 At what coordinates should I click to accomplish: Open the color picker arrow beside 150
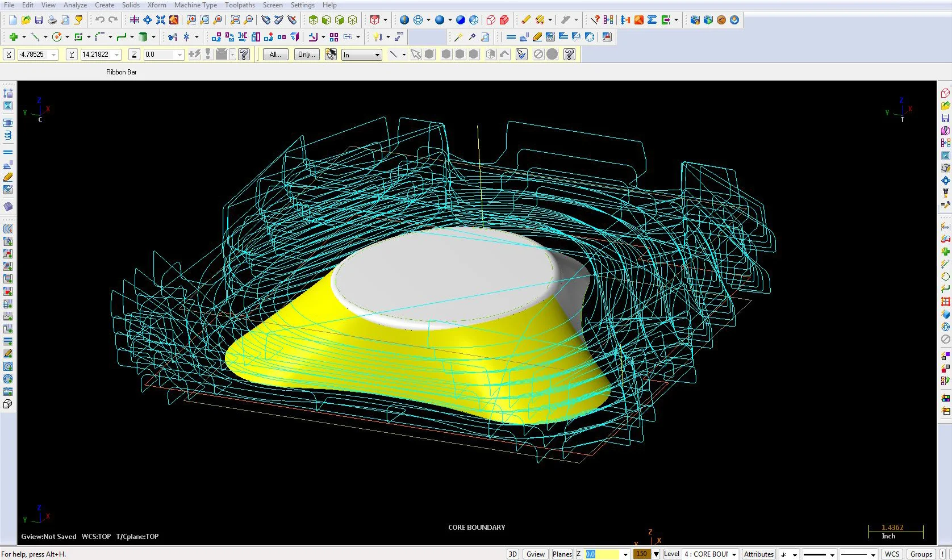coord(656,554)
